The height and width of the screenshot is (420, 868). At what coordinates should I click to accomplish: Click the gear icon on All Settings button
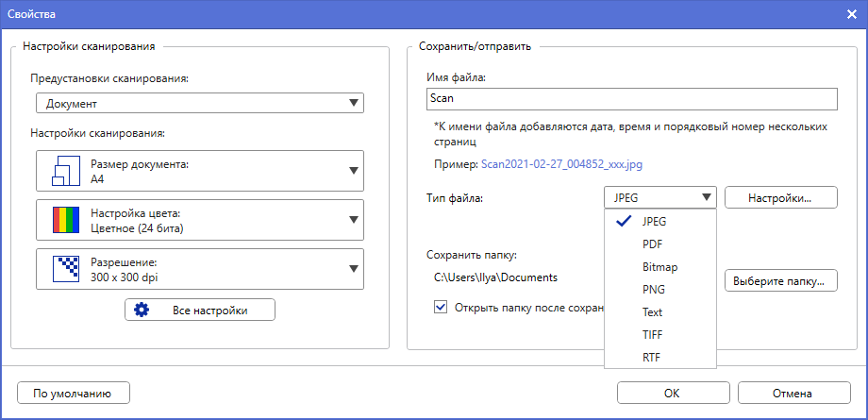point(142,311)
